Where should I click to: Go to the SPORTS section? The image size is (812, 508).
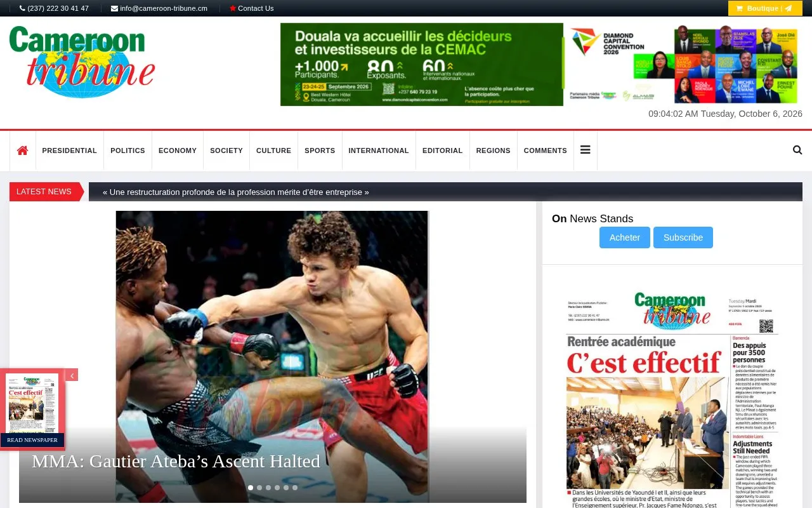[320, 150]
